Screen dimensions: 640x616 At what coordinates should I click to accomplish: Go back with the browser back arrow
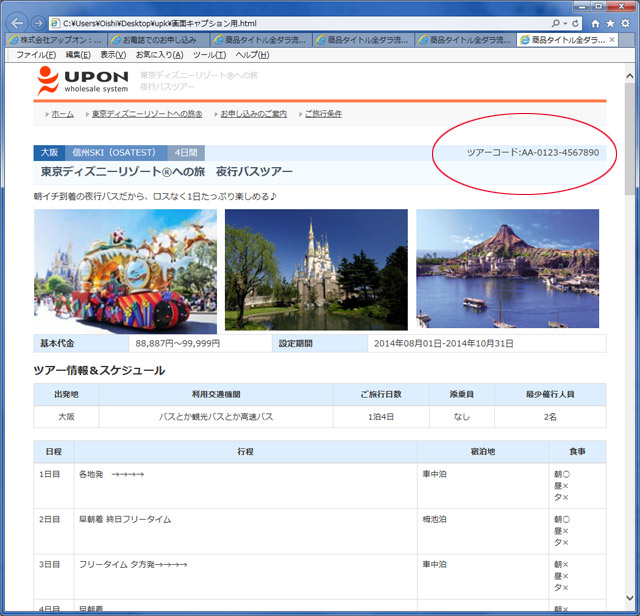tap(17, 23)
